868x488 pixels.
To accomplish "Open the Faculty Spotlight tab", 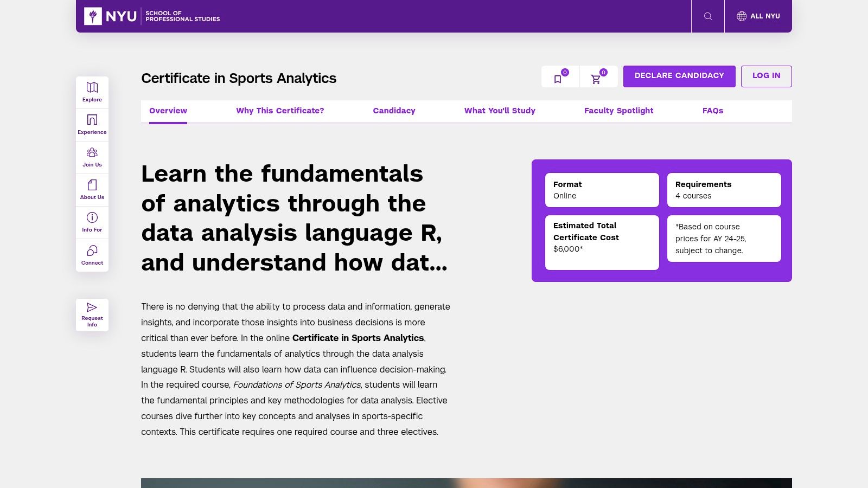I will pos(618,111).
